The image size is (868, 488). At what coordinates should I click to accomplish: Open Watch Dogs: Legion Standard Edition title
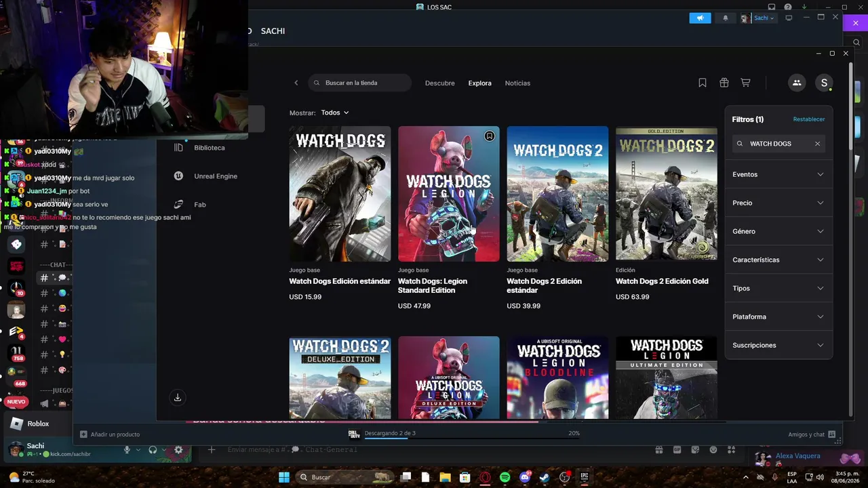433,286
